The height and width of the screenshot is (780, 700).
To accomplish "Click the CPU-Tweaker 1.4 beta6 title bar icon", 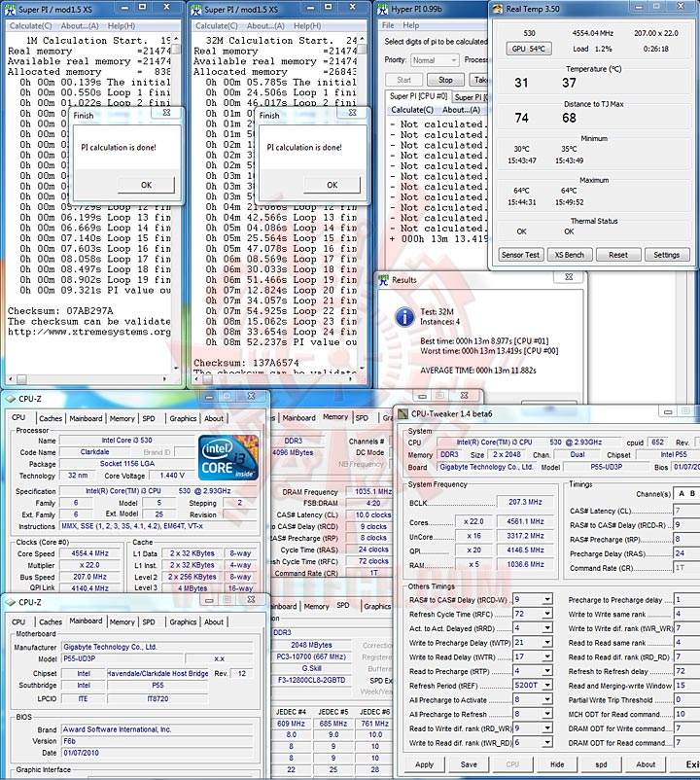I will pos(402,413).
